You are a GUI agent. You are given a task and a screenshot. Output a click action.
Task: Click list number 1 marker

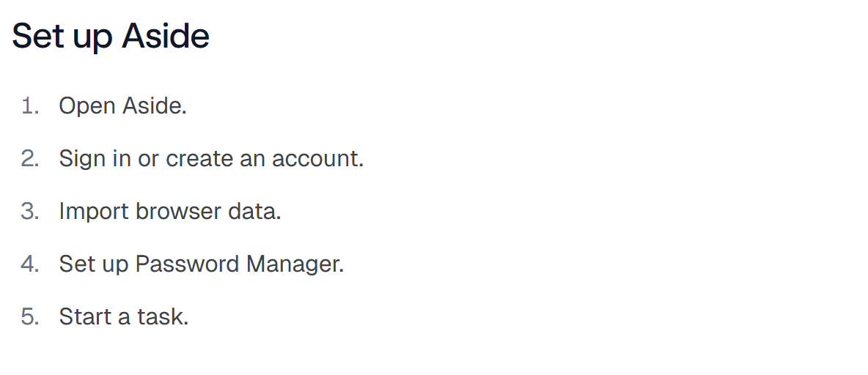(x=31, y=105)
